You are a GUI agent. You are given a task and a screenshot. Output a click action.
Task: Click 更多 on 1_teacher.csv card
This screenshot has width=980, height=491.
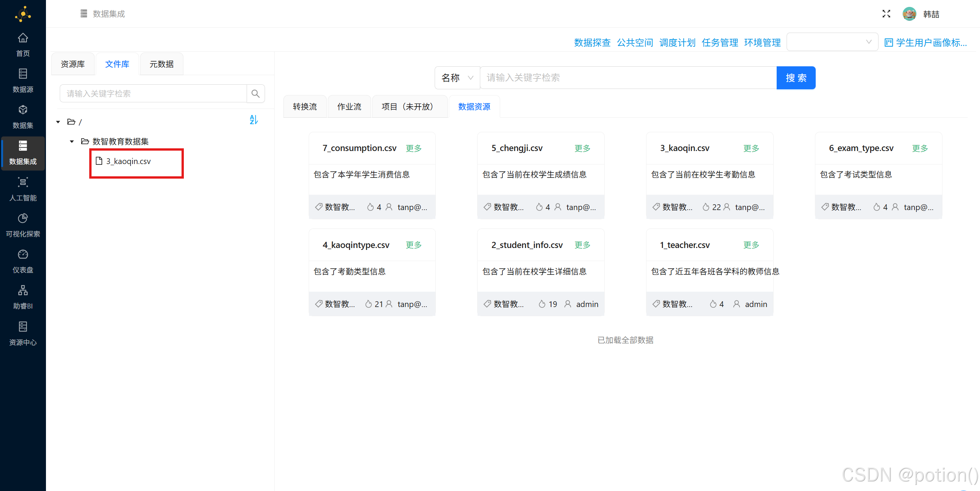(x=751, y=245)
